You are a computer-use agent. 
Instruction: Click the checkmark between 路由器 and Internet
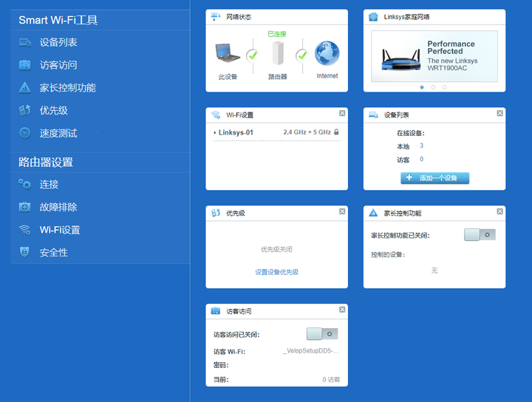[x=302, y=55]
